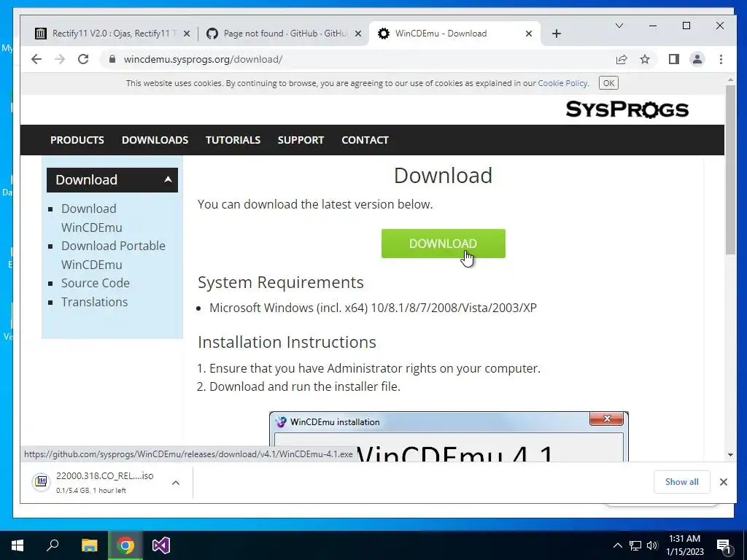Select the WinCDEmu - Download tab
Image resolution: width=747 pixels, height=560 pixels.
pos(455,34)
